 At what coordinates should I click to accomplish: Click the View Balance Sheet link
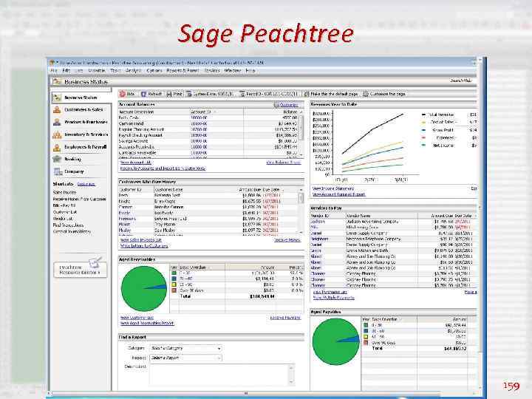coord(284,163)
